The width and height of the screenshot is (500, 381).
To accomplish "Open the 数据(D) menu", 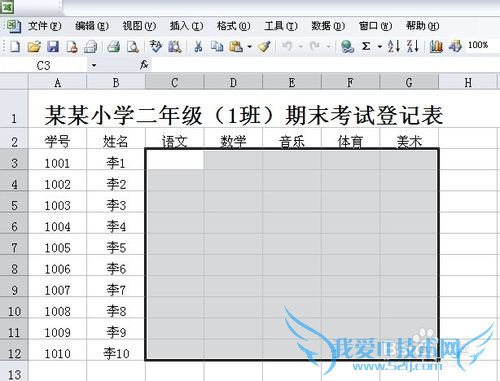I will pyautogui.click(x=328, y=26).
